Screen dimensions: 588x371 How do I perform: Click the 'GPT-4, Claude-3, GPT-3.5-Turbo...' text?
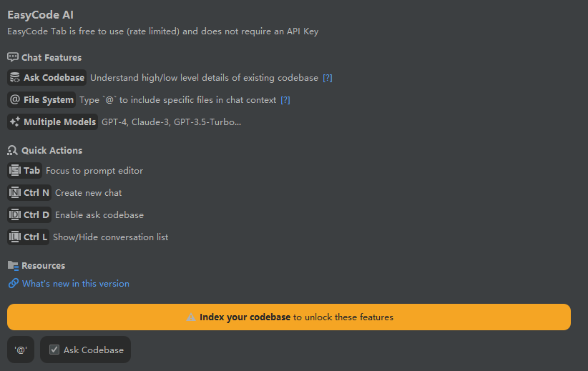pos(172,122)
